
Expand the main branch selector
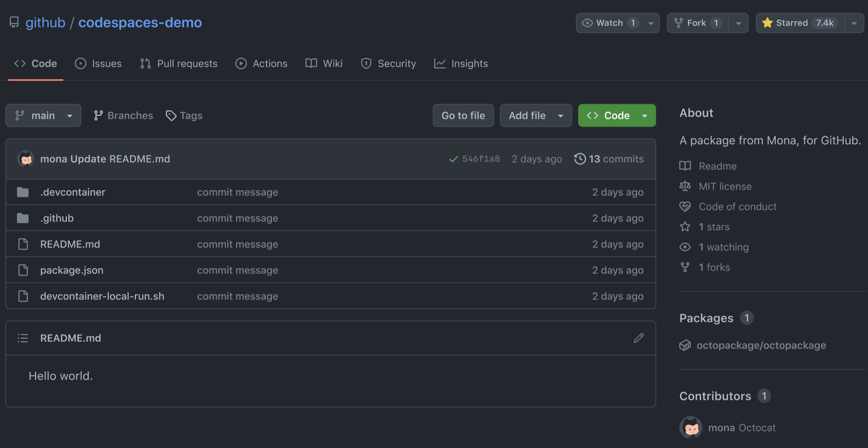(x=43, y=116)
